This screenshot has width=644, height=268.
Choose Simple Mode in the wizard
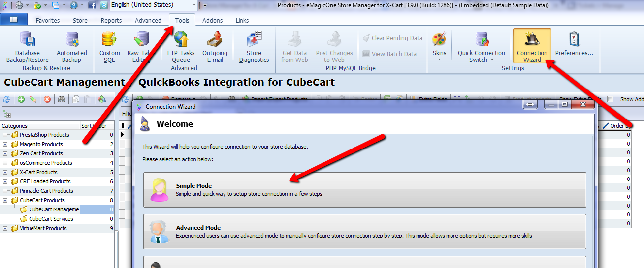[365, 190]
